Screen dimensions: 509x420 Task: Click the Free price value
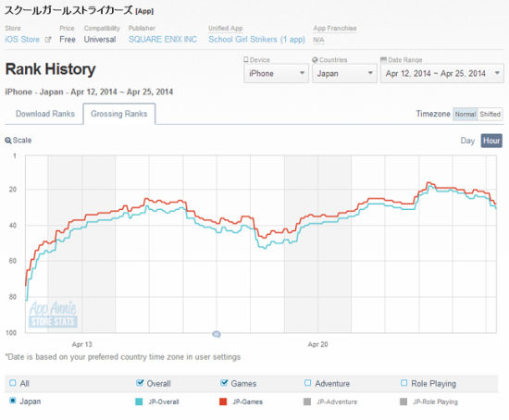coord(68,39)
